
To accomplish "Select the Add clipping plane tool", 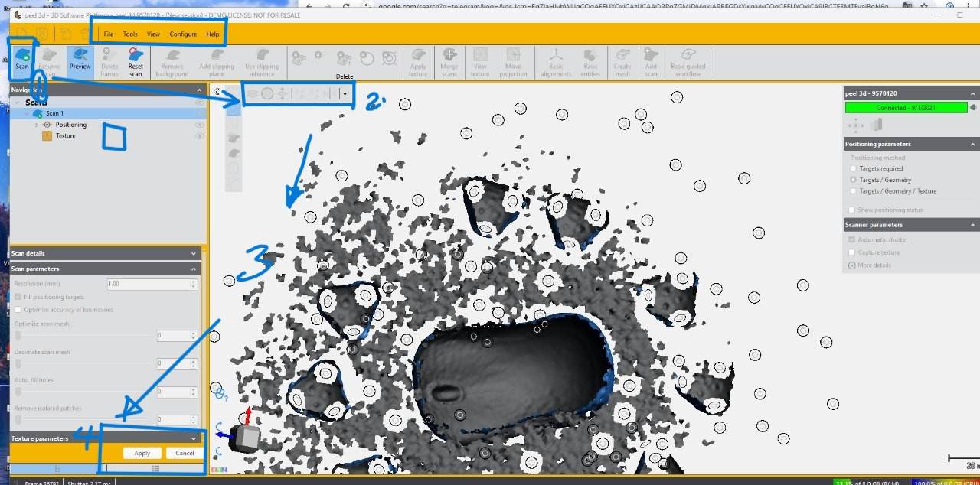I will click(217, 63).
